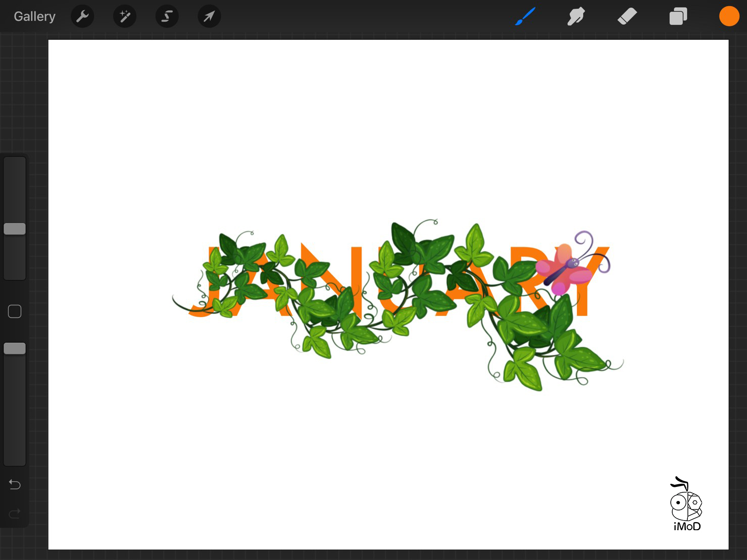
Task: Open the Layers panel
Action: coord(678,17)
